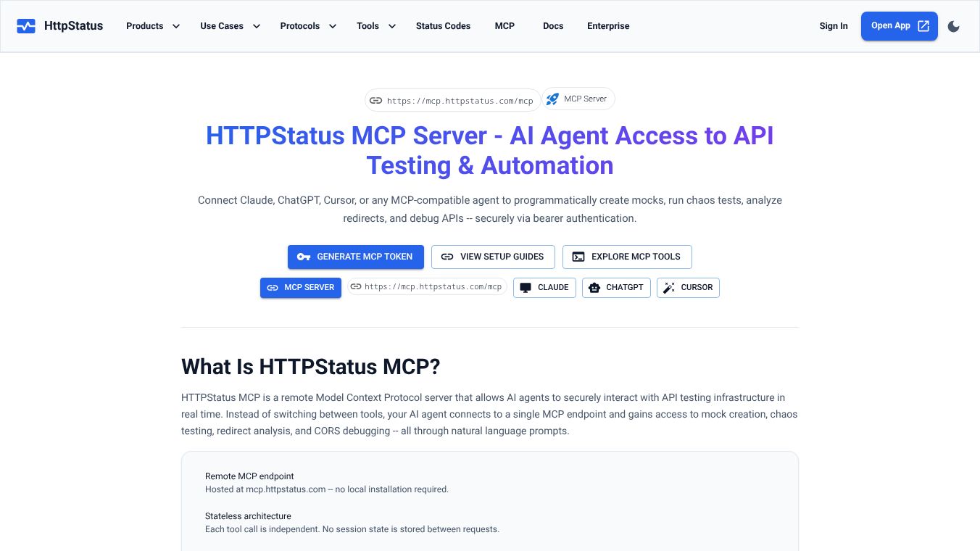Go to Status Codes page
Viewport: 980px width, 551px height.
443,26
